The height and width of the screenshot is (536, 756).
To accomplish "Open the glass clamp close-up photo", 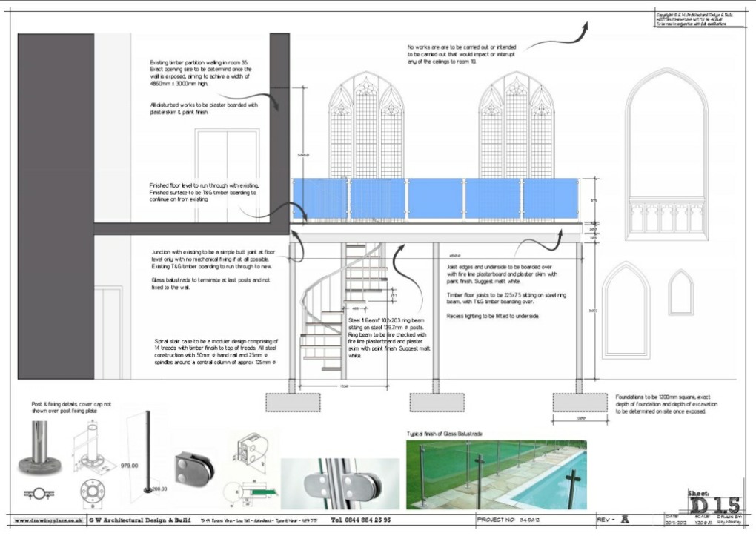I will (x=340, y=483).
